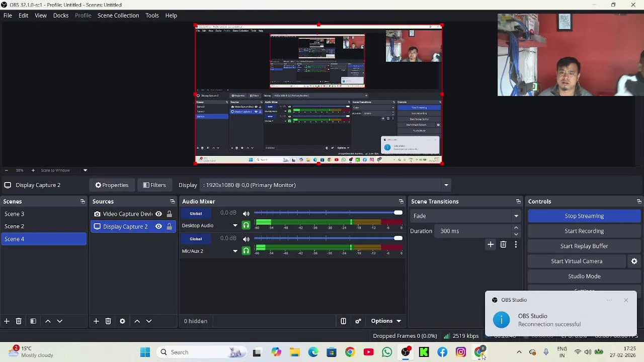The width and height of the screenshot is (644, 362).
Task: Open scene filters icon in Scenes toolbar
Action: (x=33, y=321)
